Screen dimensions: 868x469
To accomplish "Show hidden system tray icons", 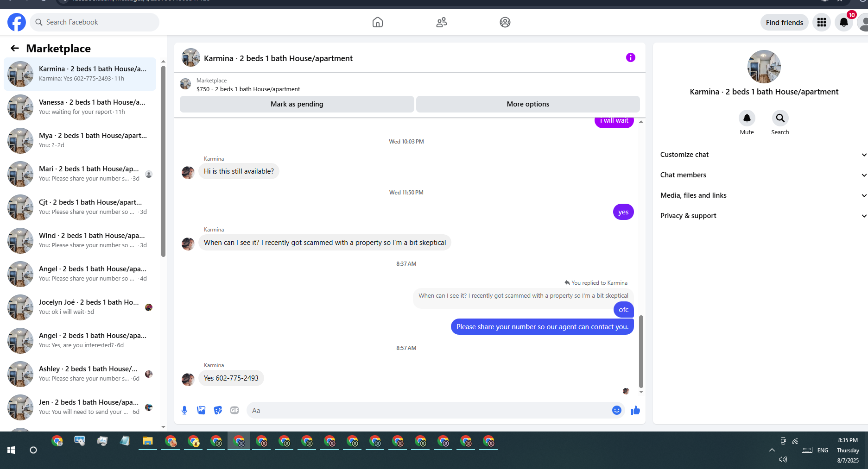I will click(x=772, y=450).
